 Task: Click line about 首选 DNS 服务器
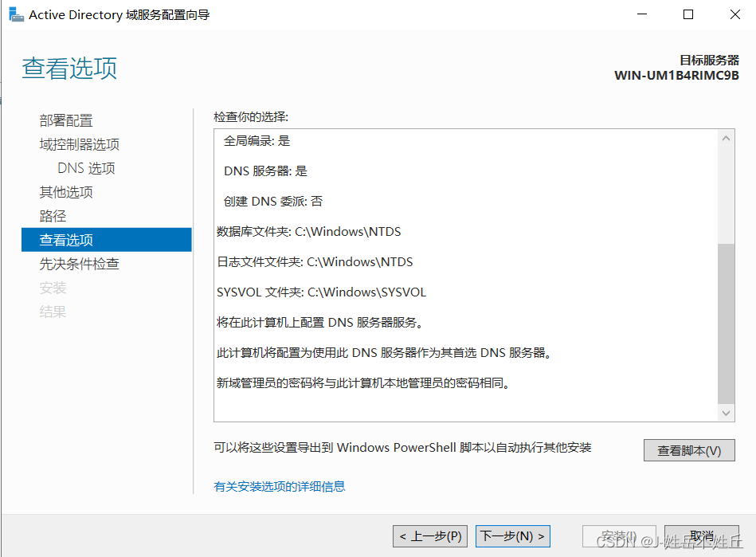384,352
